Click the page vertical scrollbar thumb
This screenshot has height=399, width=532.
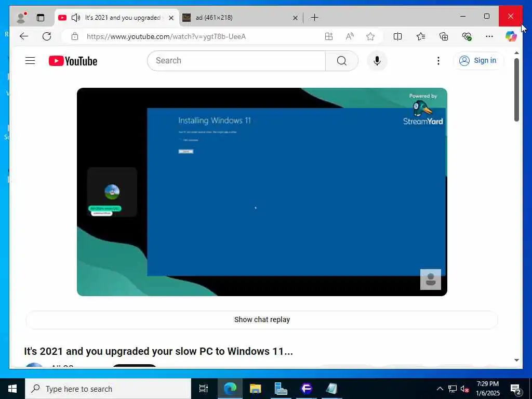(516, 90)
